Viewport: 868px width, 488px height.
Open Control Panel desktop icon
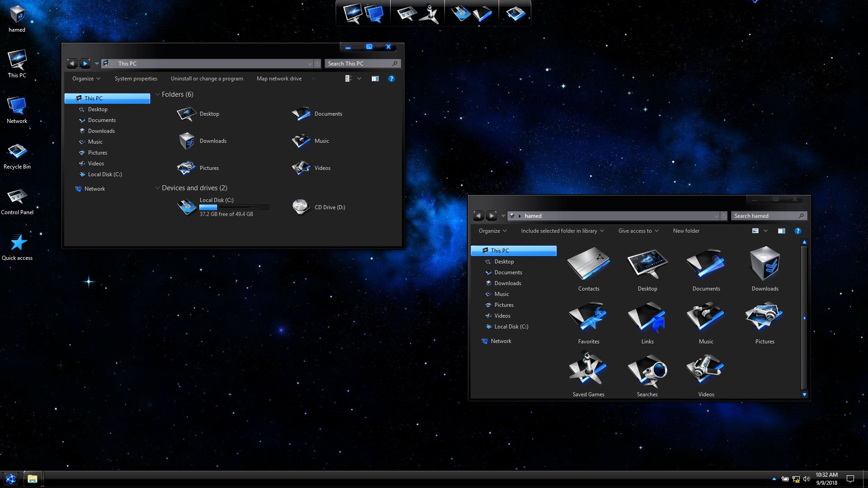(17, 197)
